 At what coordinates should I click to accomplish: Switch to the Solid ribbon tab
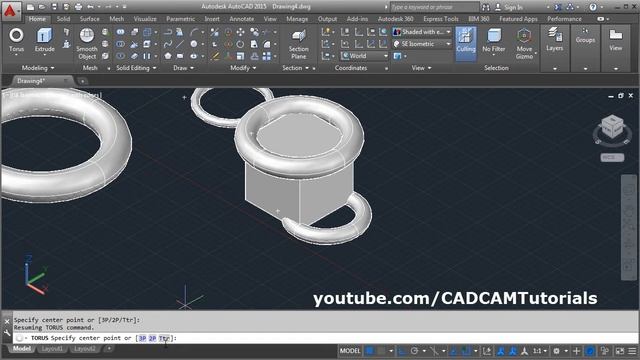(x=63, y=19)
